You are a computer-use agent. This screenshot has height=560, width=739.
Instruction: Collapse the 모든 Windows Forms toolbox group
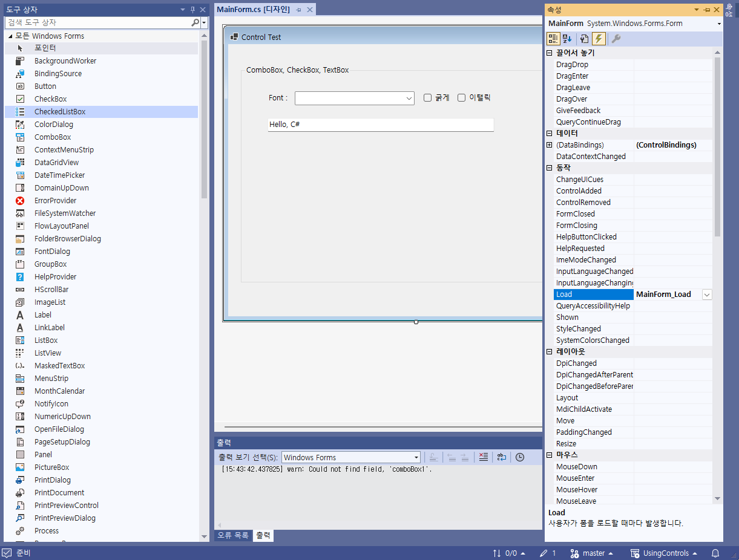pyautogui.click(x=10, y=36)
